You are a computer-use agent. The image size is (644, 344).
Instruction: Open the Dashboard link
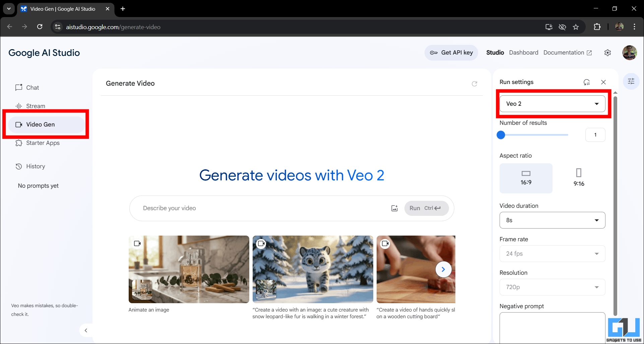tap(523, 53)
